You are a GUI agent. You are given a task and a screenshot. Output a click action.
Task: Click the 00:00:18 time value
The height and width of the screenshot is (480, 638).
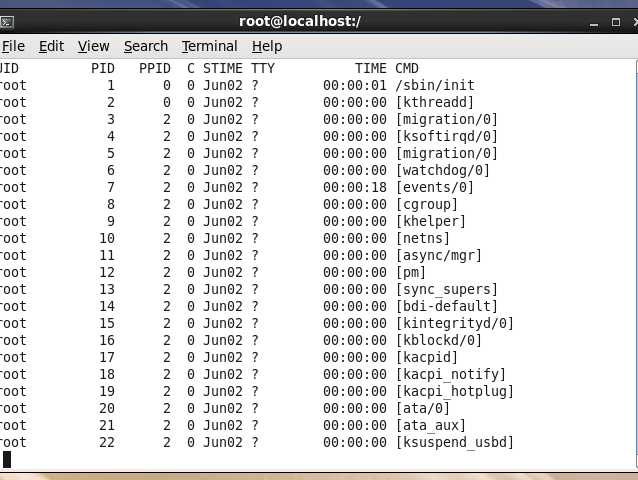point(355,188)
